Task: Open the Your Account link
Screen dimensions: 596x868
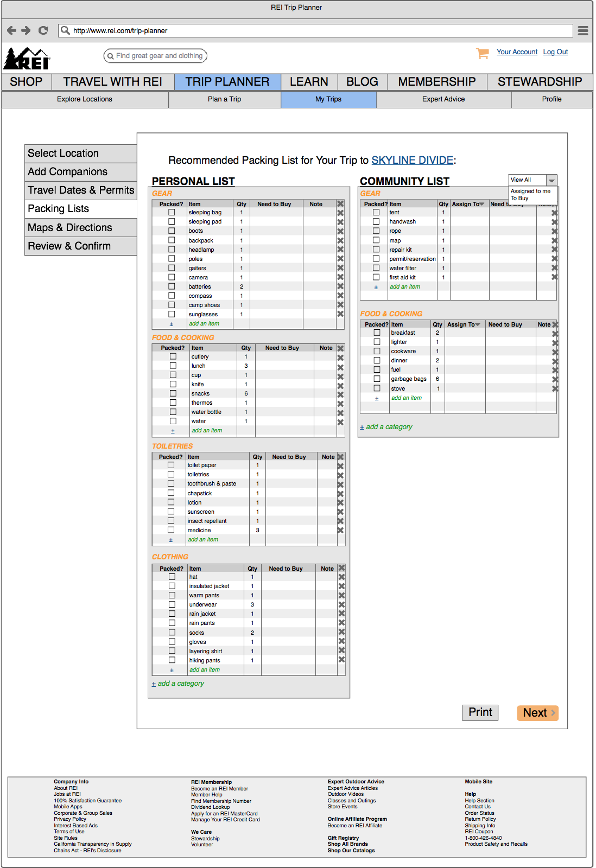Action: tap(517, 52)
